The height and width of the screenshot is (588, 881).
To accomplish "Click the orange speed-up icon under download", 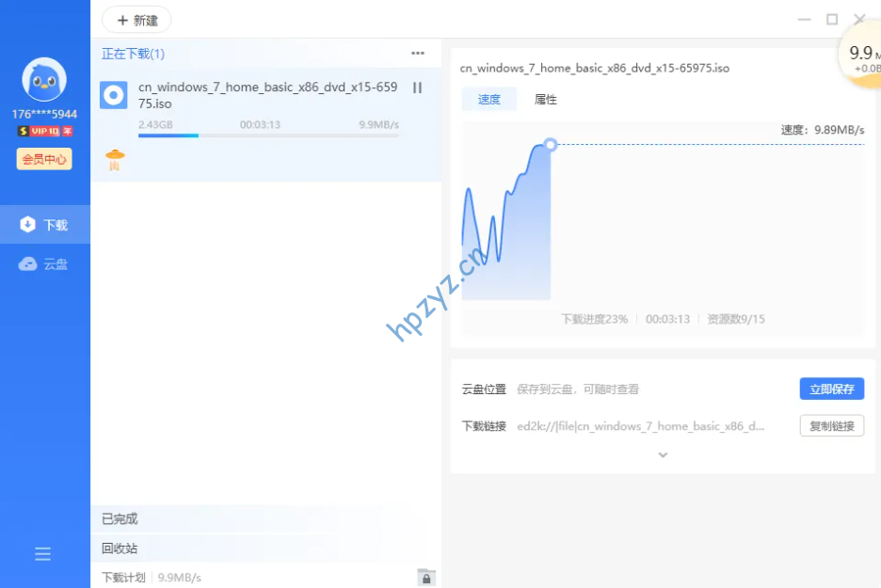I will click(x=115, y=160).
